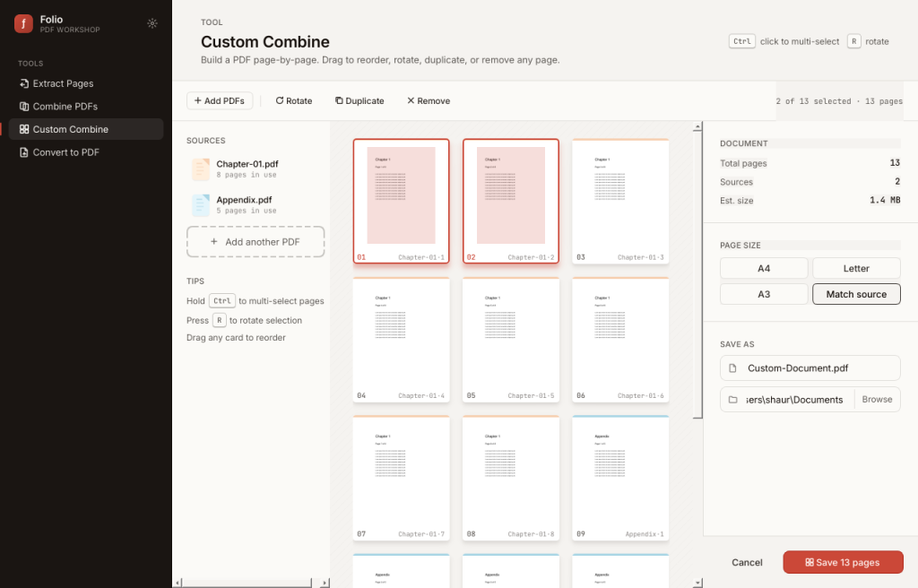Click Browse for the save folder
This screenshot has width=918, height=588.
click(877, 400)
